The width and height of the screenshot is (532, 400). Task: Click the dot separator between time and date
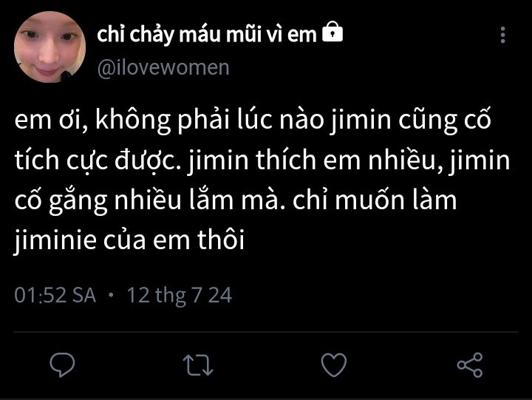tap(111, 296)
